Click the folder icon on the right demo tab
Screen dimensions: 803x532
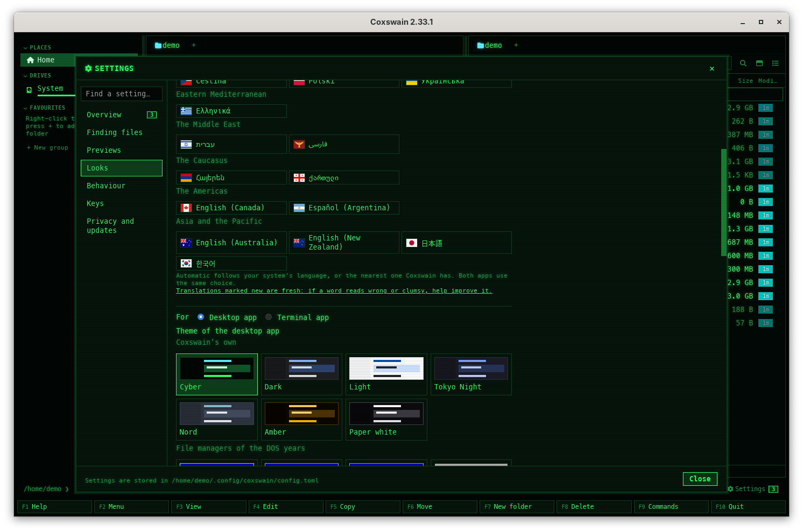point(481,46)
